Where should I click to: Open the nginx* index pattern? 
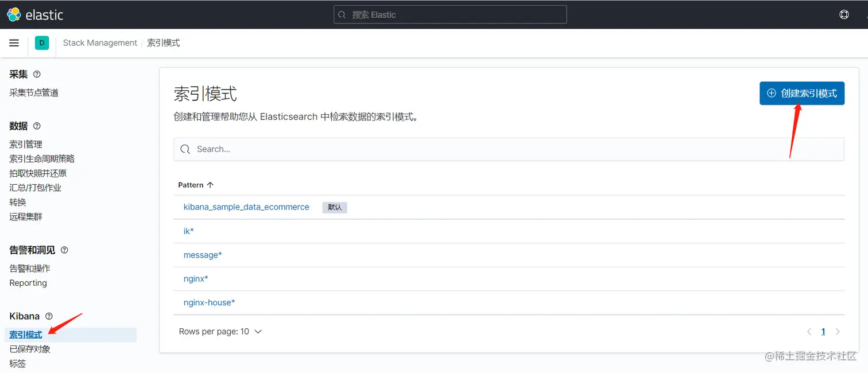[196, 278]
